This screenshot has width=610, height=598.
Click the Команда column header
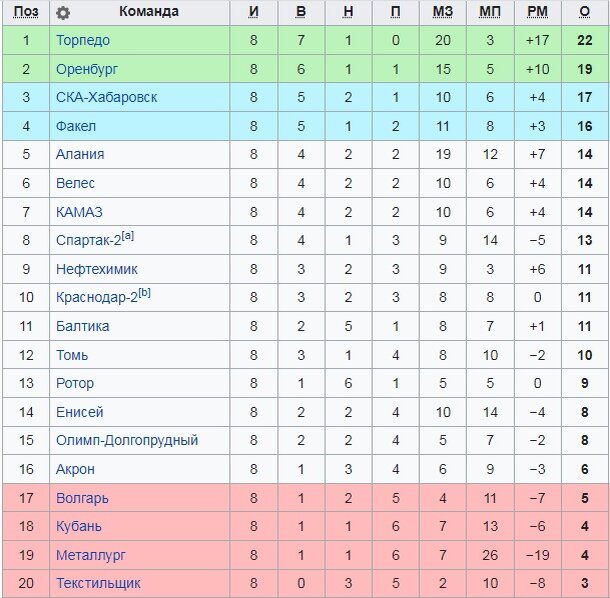(x=148, y=12)
